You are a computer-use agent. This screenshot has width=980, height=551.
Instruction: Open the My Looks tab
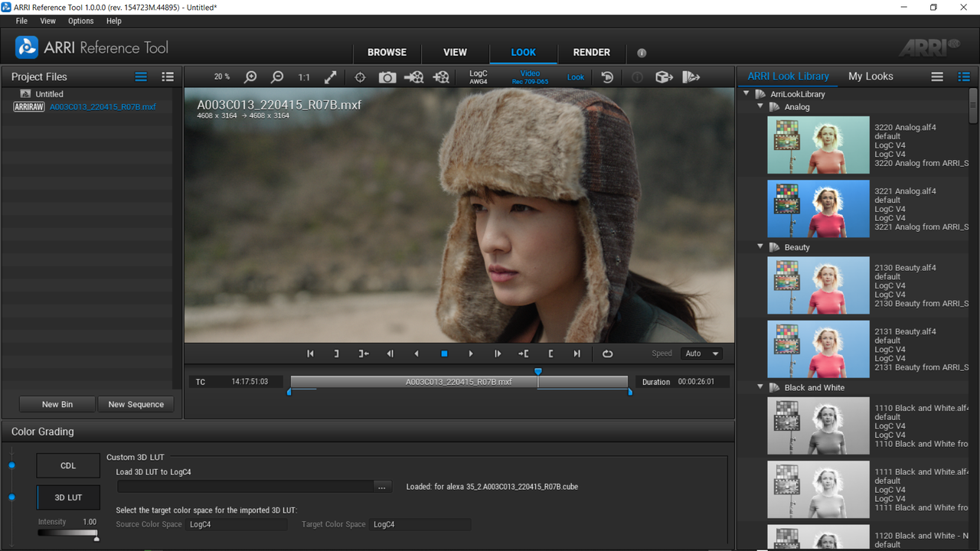pos(871,77)
